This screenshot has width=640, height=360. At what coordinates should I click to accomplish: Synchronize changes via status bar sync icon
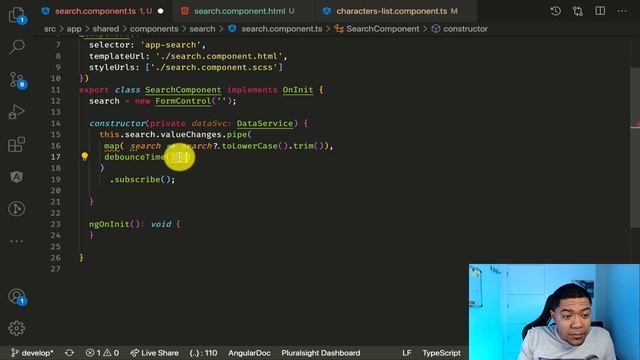[69, 353]
